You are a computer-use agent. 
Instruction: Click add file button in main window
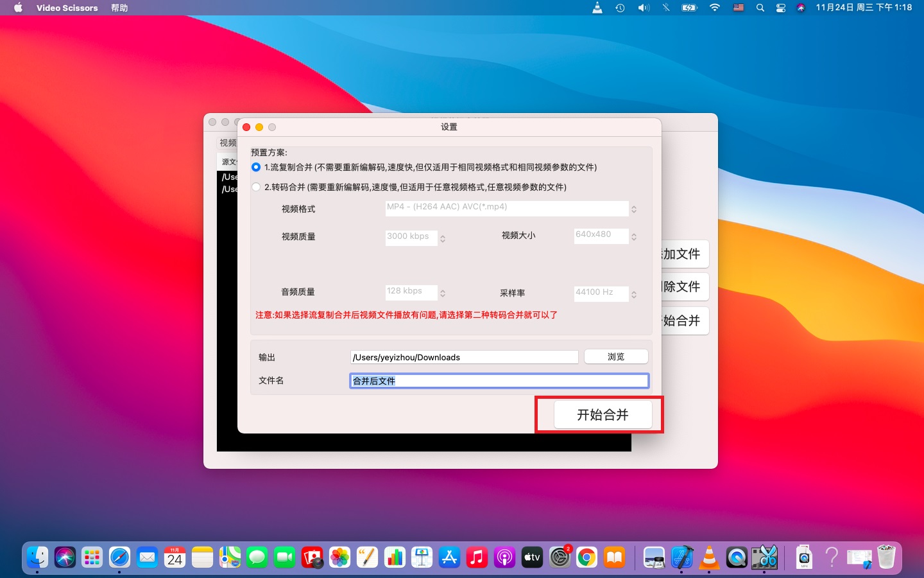point(685,254)
